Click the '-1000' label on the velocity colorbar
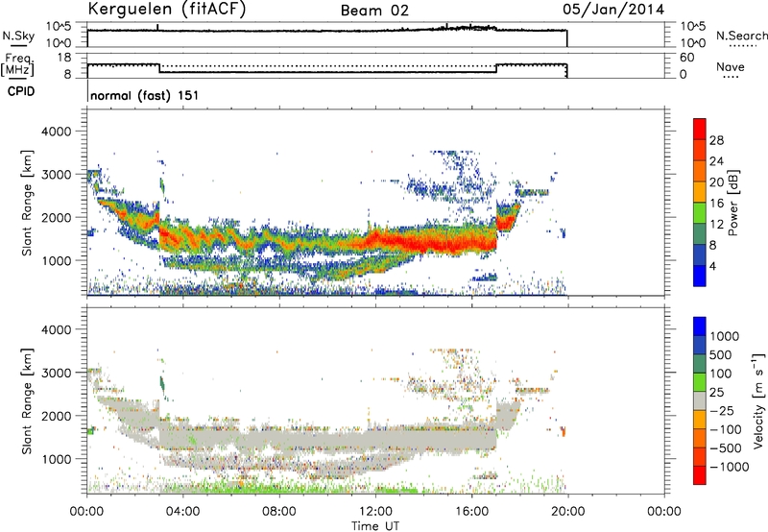Image resolution: width=768 pixels, height=532 pixels. (x=729, y=467)
